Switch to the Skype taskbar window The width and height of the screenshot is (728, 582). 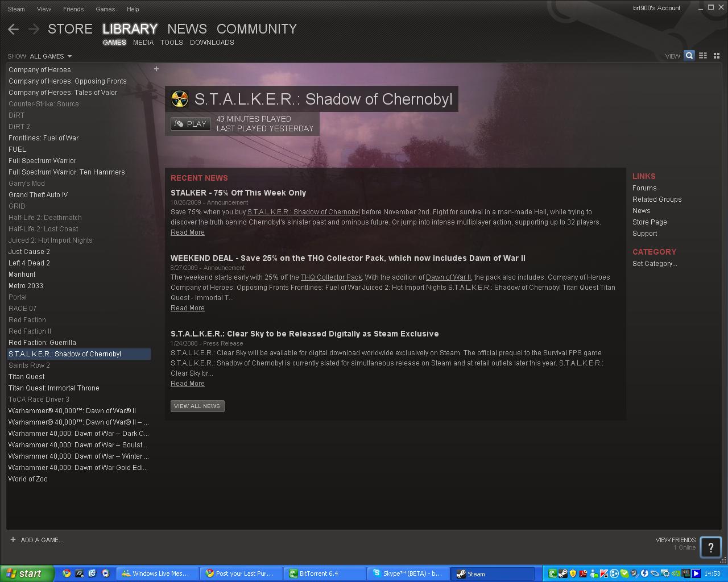coord(408,573)
